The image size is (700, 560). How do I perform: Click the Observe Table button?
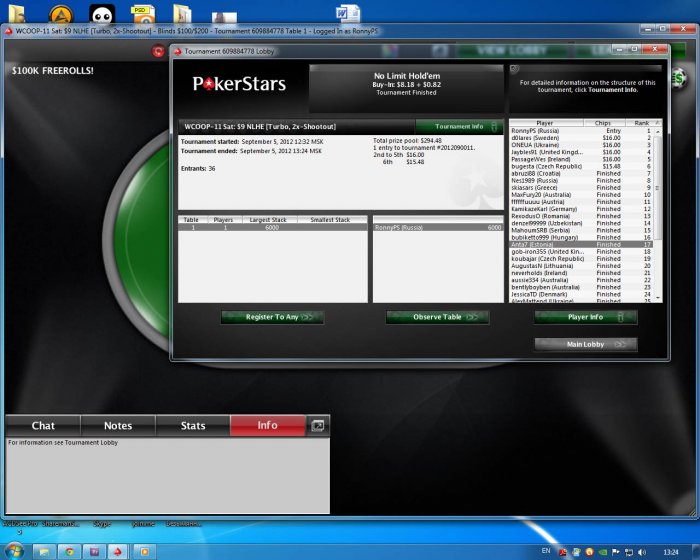438,317
